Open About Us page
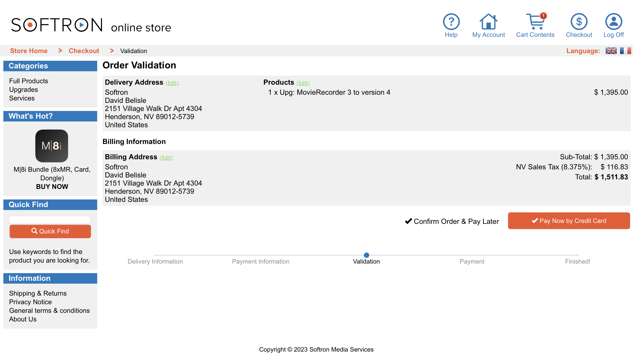The image size is (633, 364). coord(23,319)
